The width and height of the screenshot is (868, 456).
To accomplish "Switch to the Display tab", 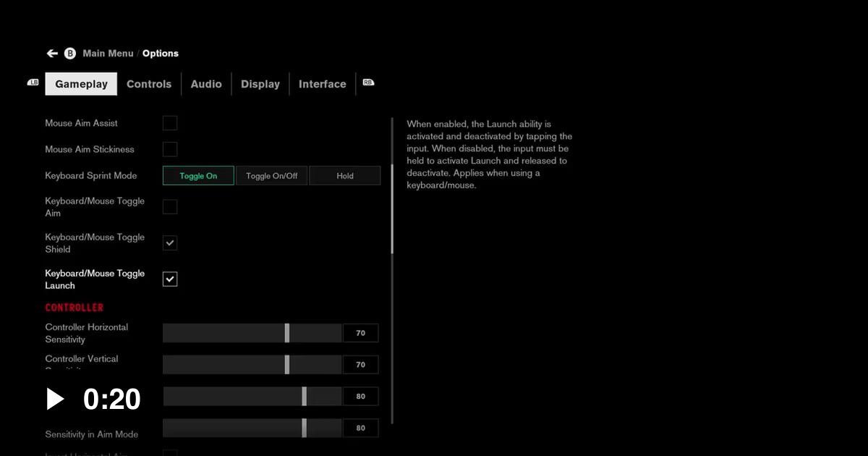I will coord(260,84).
